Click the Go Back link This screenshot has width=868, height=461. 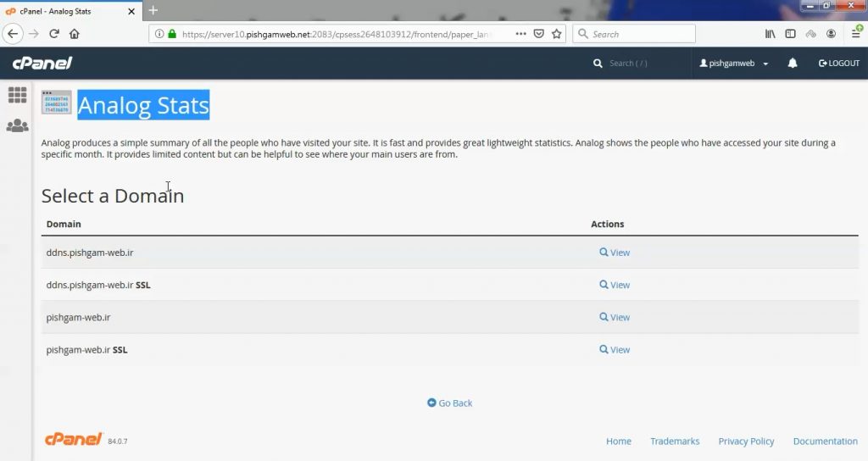(x=449, y=403)
